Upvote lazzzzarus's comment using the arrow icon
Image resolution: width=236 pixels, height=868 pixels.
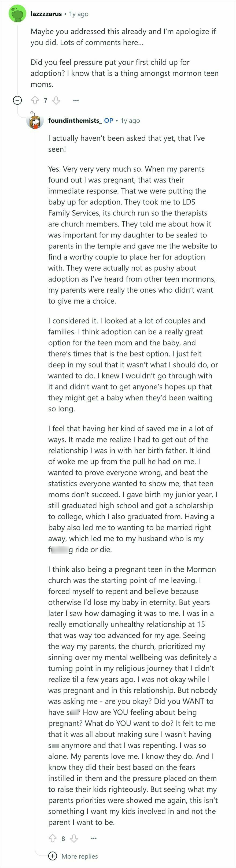(x=35, y=100)
